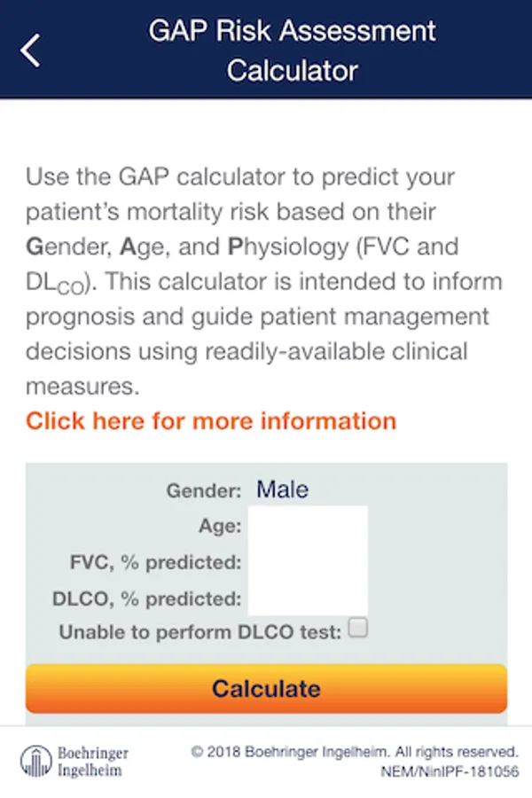
Task: Click the Boehringer Ingelheim tower logo icon
Action: coord(36,762)
